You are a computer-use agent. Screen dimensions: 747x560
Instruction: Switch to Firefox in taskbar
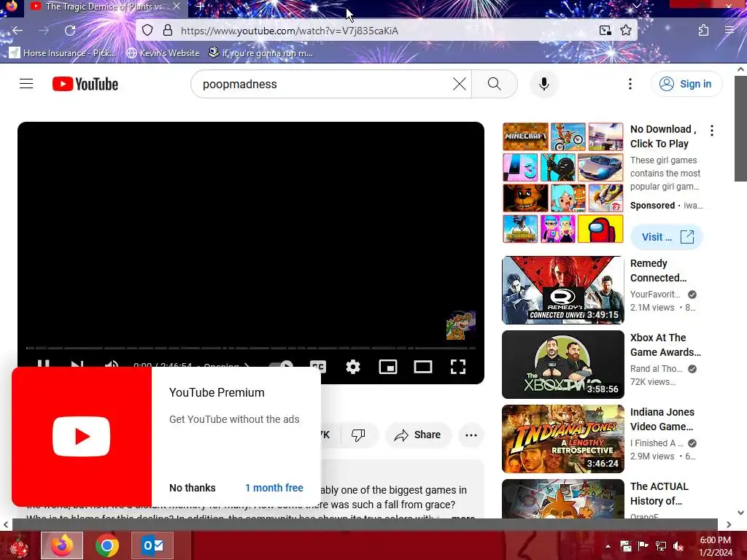(x=62, y=545)
